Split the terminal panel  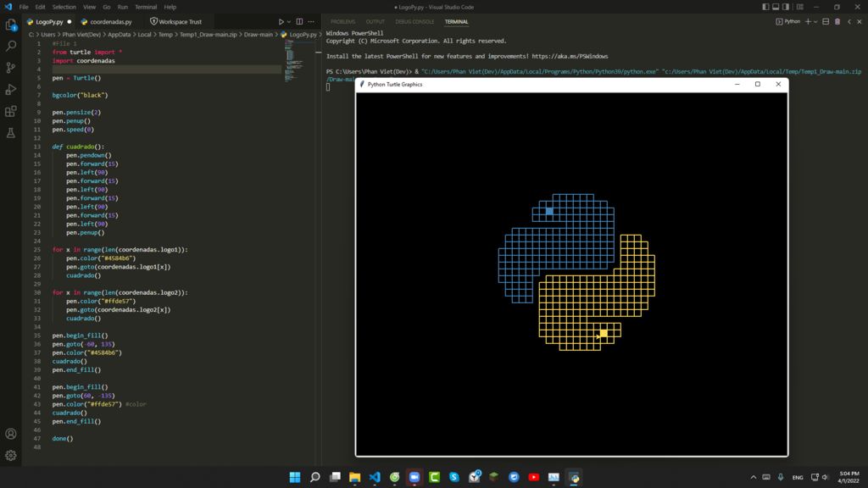(x=826, y=21)
